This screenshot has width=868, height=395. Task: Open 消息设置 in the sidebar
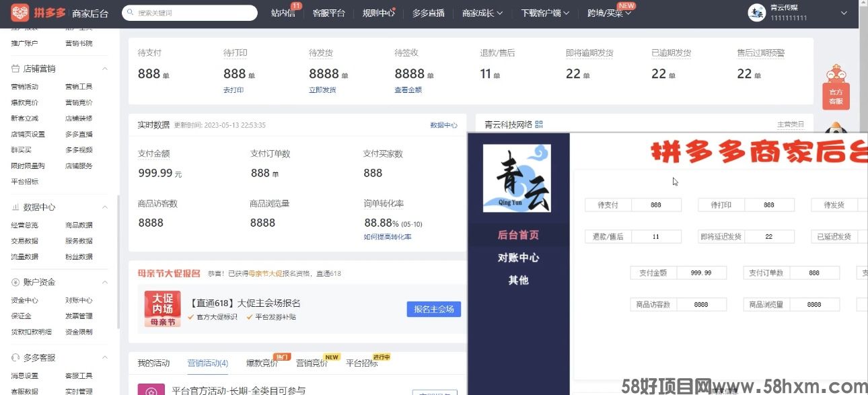25,376
